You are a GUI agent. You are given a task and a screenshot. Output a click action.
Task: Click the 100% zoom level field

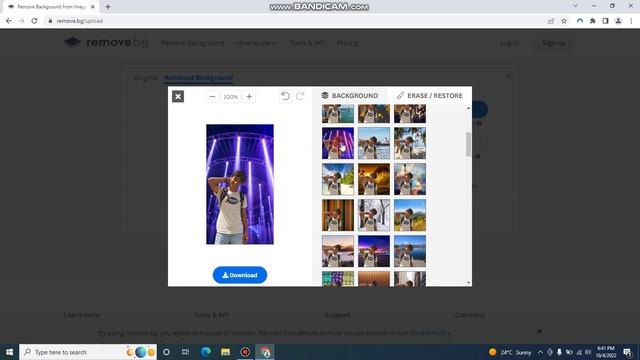click(231, 97)
